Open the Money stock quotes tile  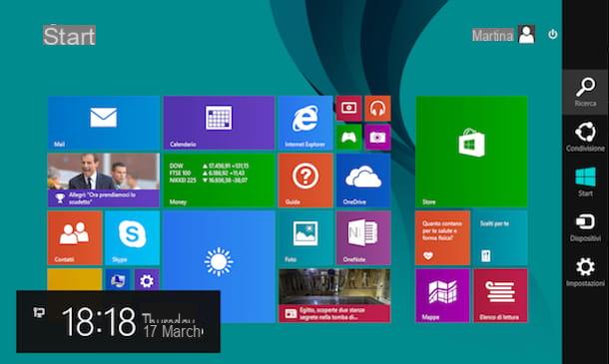click(x=219, y=181)
